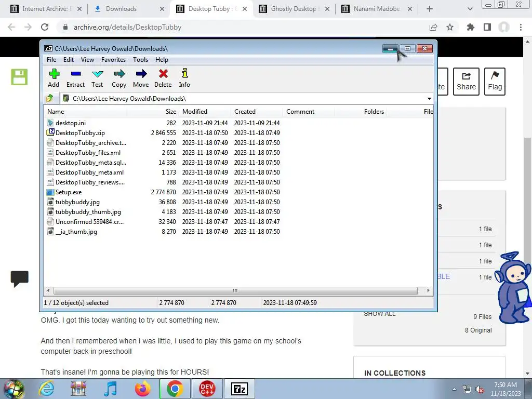The image size is (532, 399).
Task: Launch Internet Explorer from the taskbar
Action: point(46,389)
